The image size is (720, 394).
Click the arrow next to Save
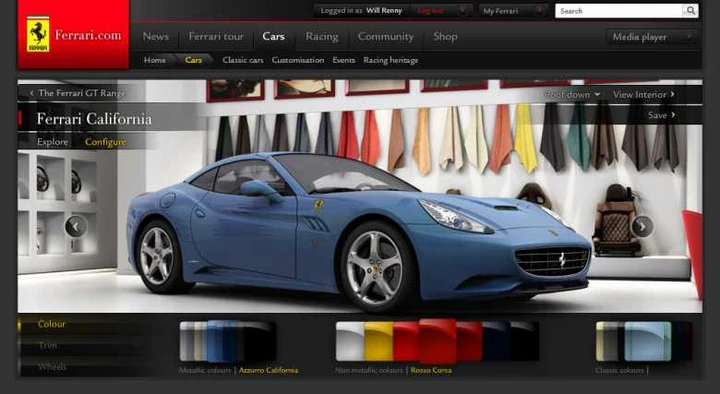673,115
